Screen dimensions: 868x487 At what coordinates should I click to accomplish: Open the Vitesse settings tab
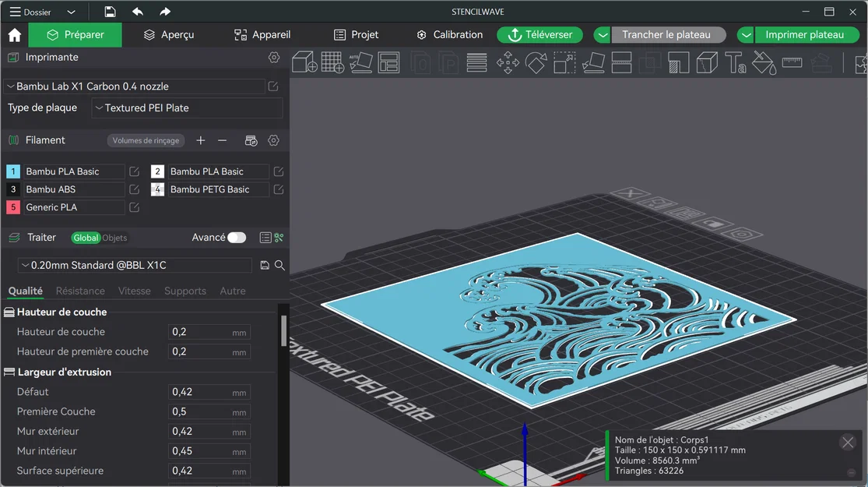point(134,291)
